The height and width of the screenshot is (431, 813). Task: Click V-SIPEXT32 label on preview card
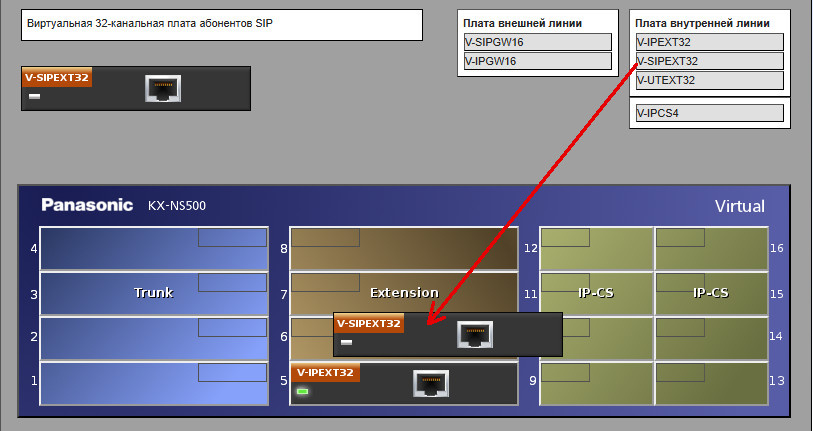(x=57, y=77)
